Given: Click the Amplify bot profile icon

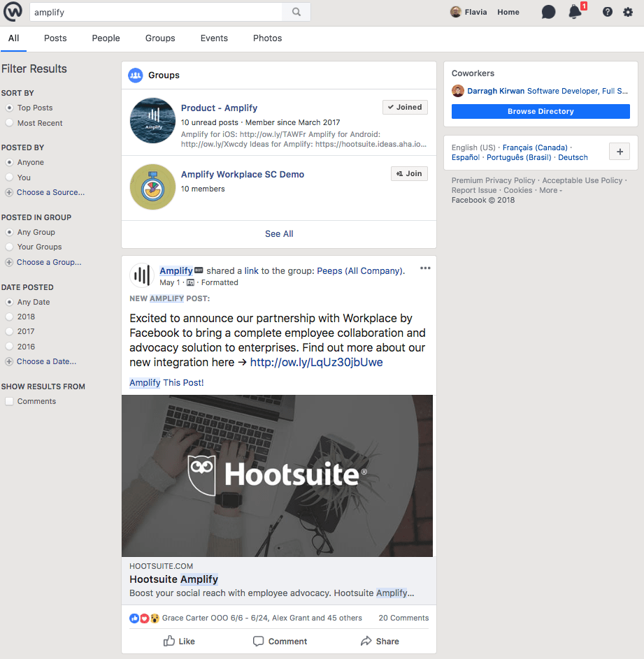Looking at the screenshot, I should tap(142, 276).
